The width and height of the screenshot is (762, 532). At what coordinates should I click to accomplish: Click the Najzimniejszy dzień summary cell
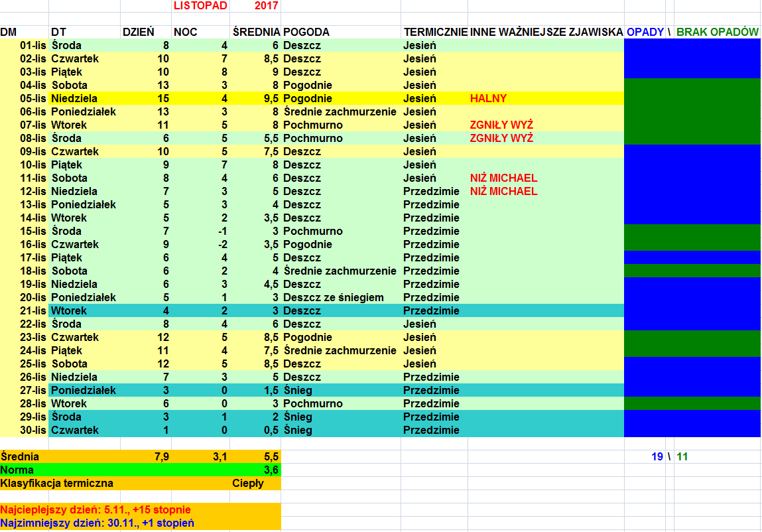click(x=97, y=523)
